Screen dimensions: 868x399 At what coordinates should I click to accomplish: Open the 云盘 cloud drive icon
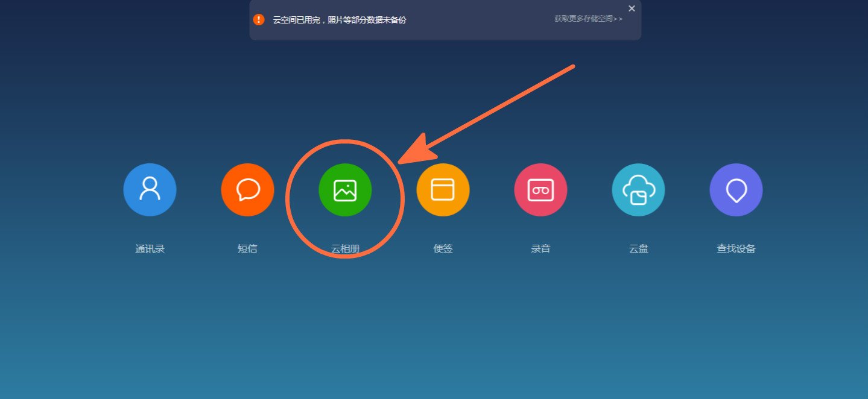[638, 189]
